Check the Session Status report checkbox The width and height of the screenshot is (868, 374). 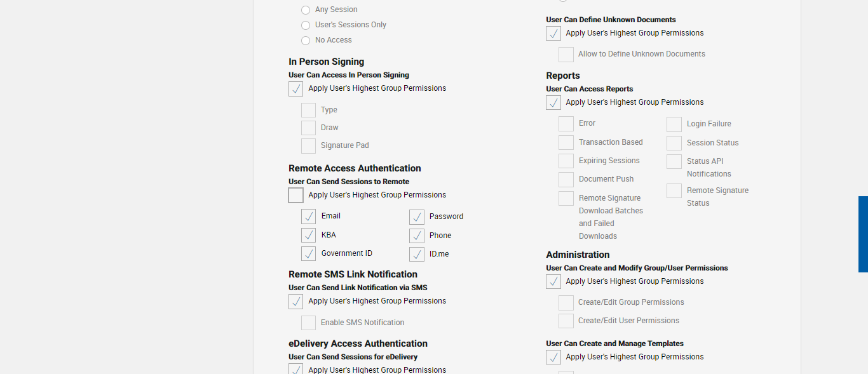coord(674,144)
